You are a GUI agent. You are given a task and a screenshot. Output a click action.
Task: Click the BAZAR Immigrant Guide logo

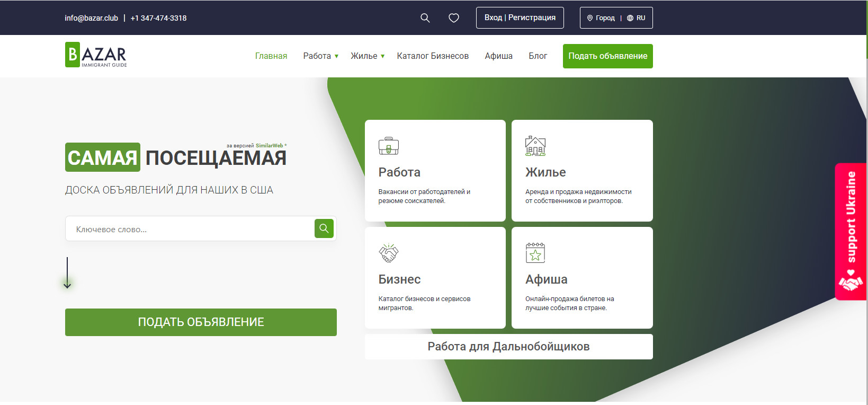click(96, 55)
